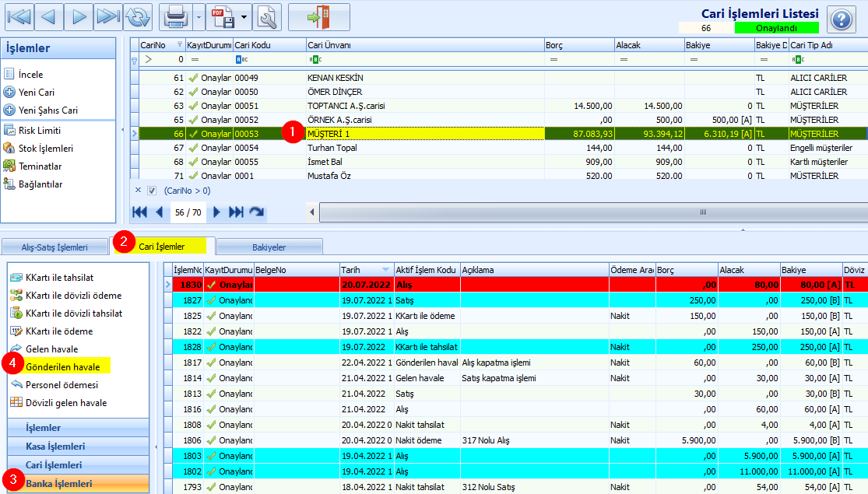This screenshot has width=868, height=494.
Task: Expand the İşlemler group bar
Action: pyautogui.click(x=78, y=428)
